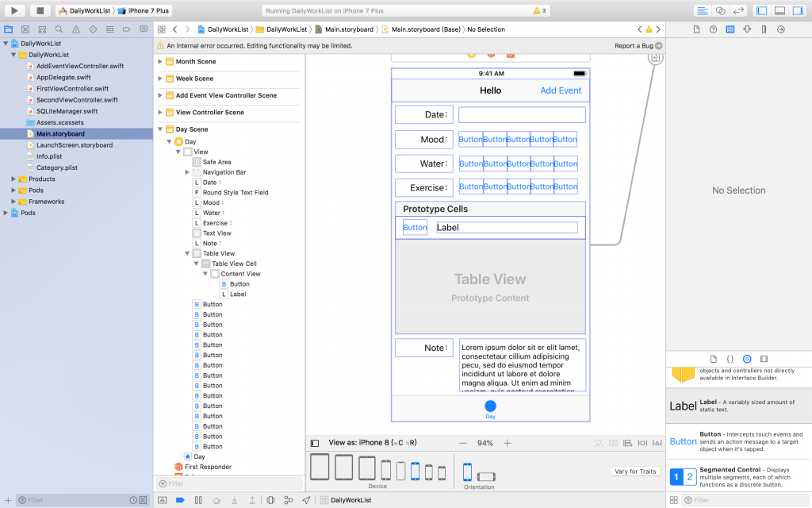Open the Project navigator folder icon
Screen dimensions: 812x508
[9, 29]
